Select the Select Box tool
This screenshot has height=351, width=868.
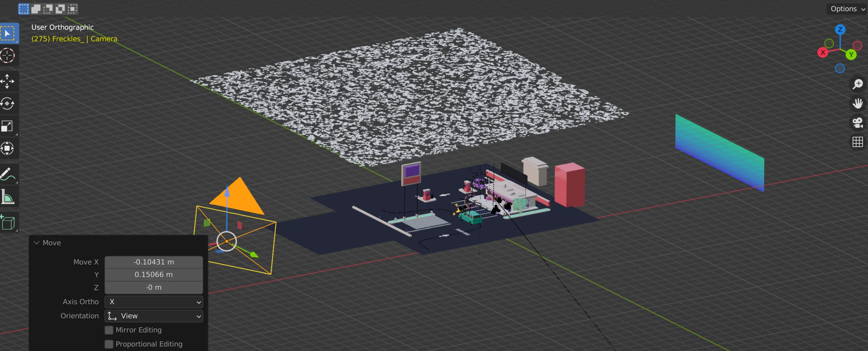coord(8,33)
